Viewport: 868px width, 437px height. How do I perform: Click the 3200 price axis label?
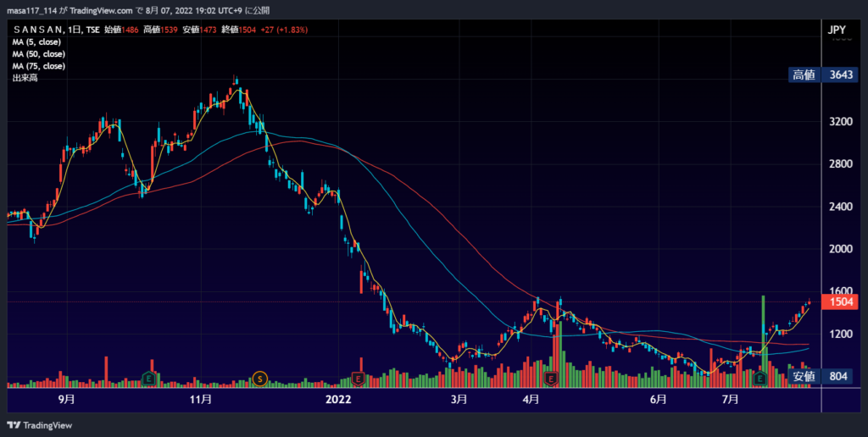coord(841,122)
